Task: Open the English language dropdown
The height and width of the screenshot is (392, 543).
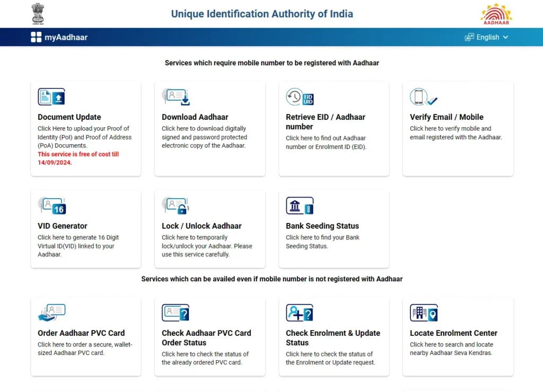Action: click(487, 37)
